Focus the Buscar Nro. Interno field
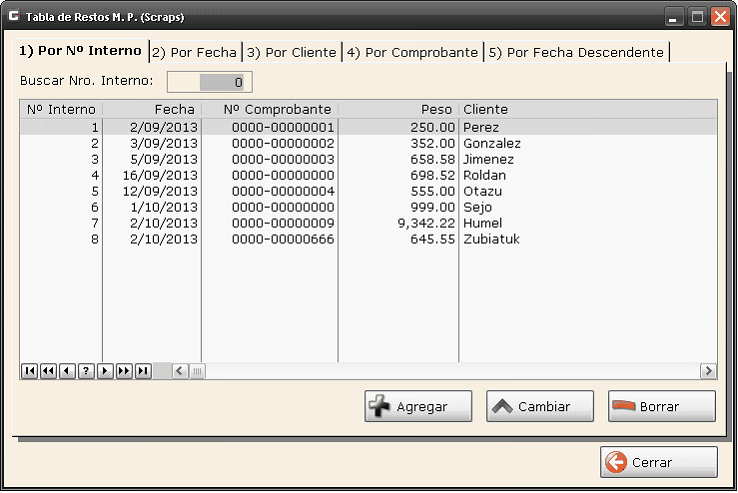This screenshot has width=738, height=493. (x=209, y=82)
